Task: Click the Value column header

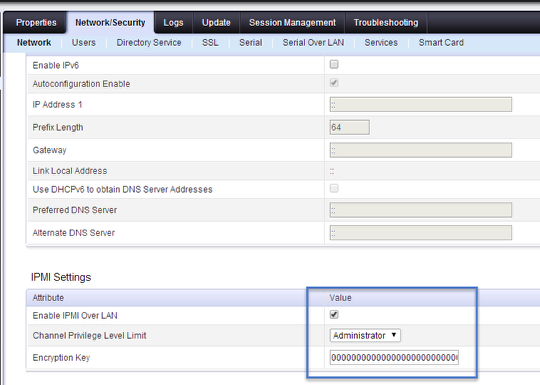Action: coord(340,298)
